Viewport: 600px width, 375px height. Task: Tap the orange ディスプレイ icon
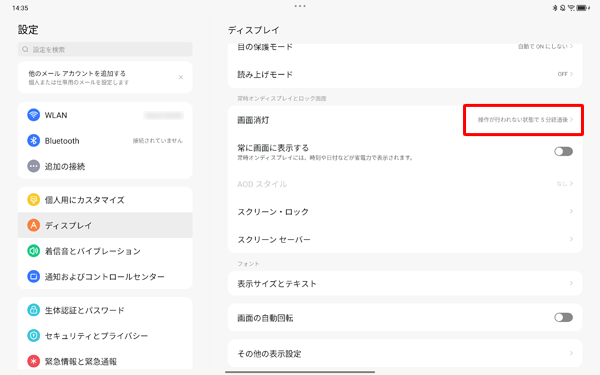point(33,225)
